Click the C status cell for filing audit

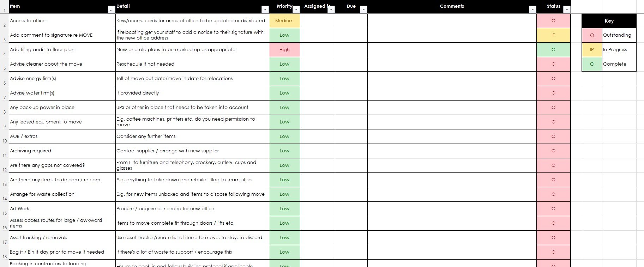click(x=553, y=50)
